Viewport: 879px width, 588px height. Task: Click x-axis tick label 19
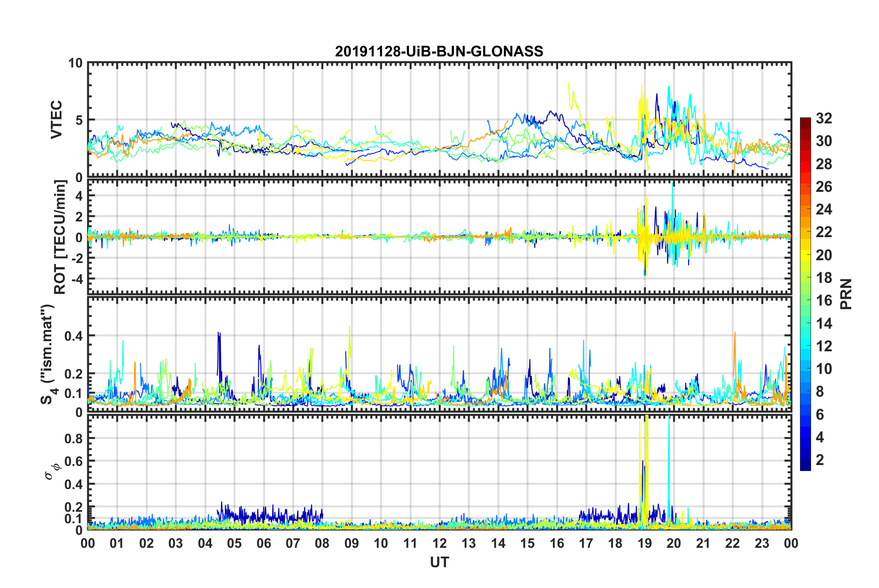pos(645,543)
